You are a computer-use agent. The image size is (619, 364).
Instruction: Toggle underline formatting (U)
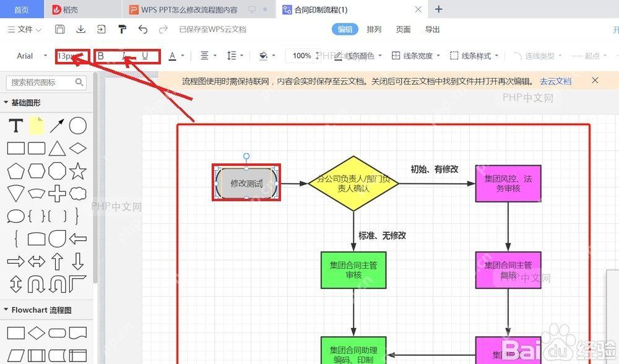145,56
